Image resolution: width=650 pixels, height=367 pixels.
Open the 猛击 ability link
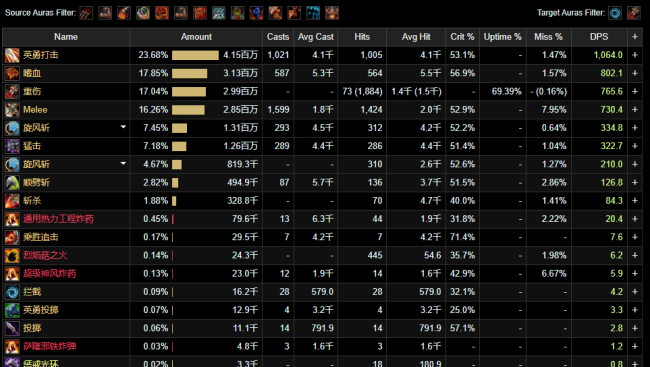32,146
